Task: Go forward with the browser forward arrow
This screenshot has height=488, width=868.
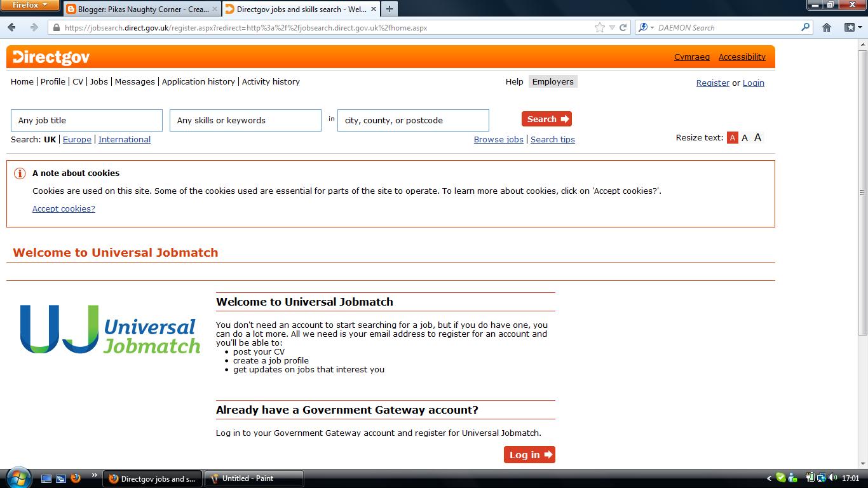Action: [x=34, y=27]
